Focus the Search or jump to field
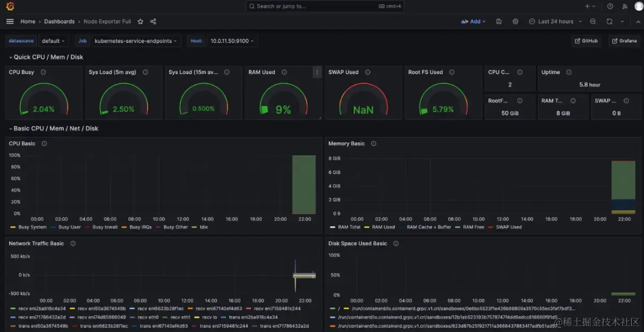Image resolution: width=644 pixels, height=332 pixels. point(325,6)
